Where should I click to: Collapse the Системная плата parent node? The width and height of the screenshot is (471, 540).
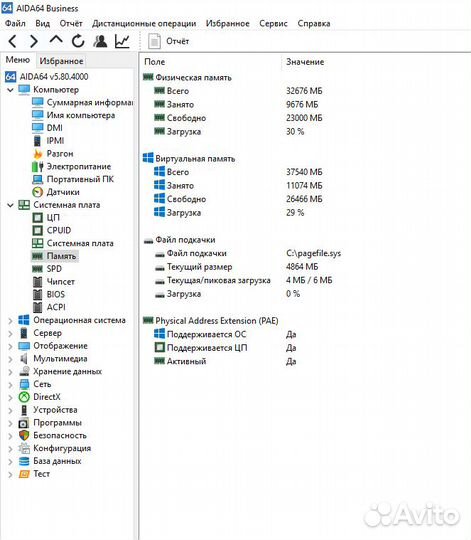(10, 205)
